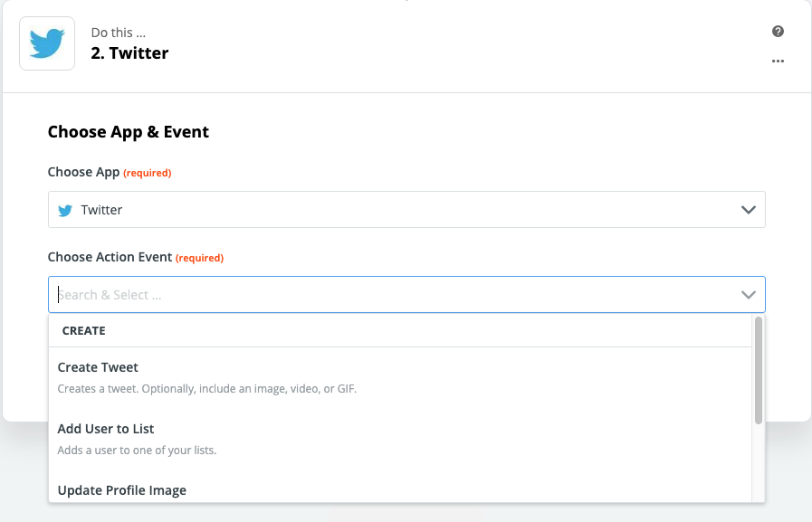Open the help question mark icon
This screenshot has height=522, width=812.
click(x=778, y=31)
